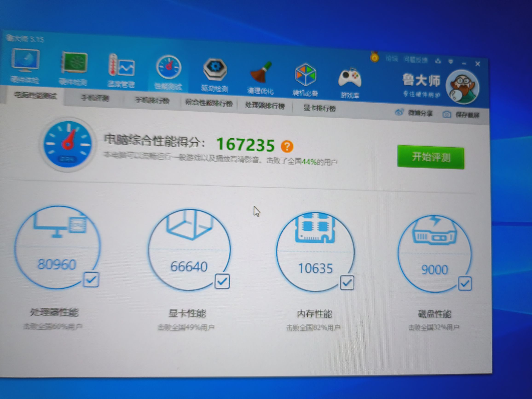Click the 磁盘性能 label
The height and width of the screenshot is (399, 532).
point(434,314)
